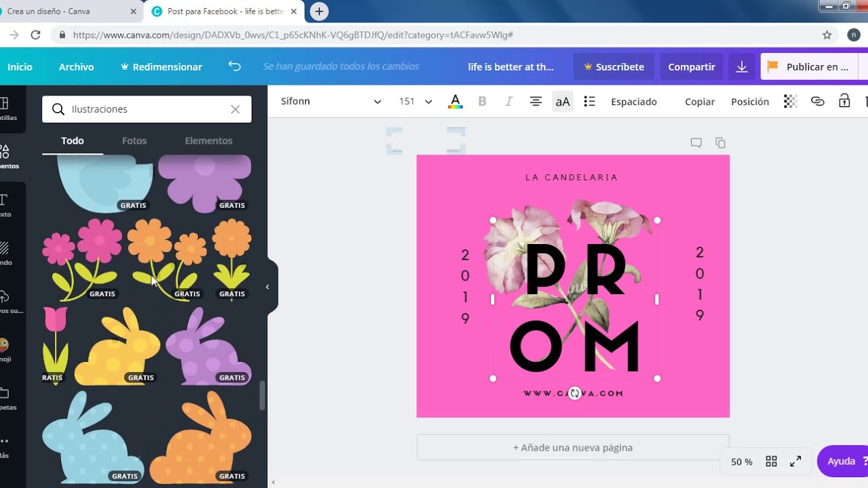Change text alignment
Image resolution: width=868 pixels, height=488 pixels.
536,102
